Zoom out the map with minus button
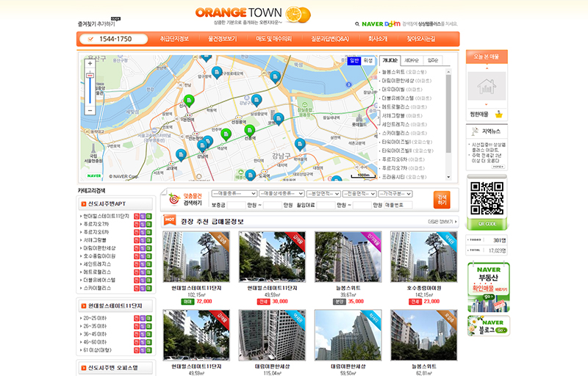 tap(90, 110)
